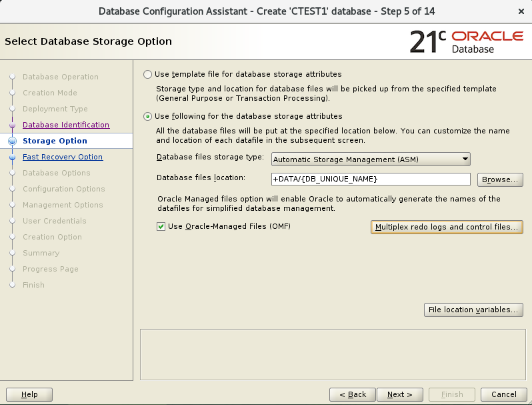This screenshot has width=532, height=405.
Task: Toggle Use Oracle-Managed Files (OMF) checkbox
Action: pos(161,226)
